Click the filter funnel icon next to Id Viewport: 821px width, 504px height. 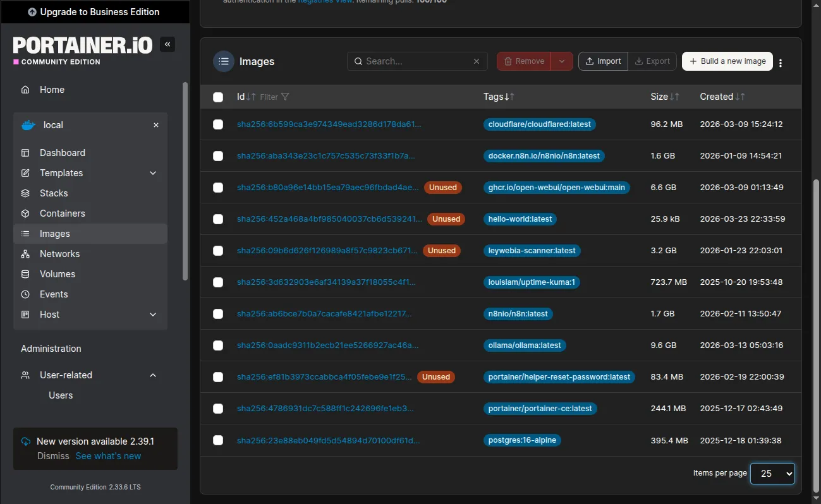[x=285, y=97]
